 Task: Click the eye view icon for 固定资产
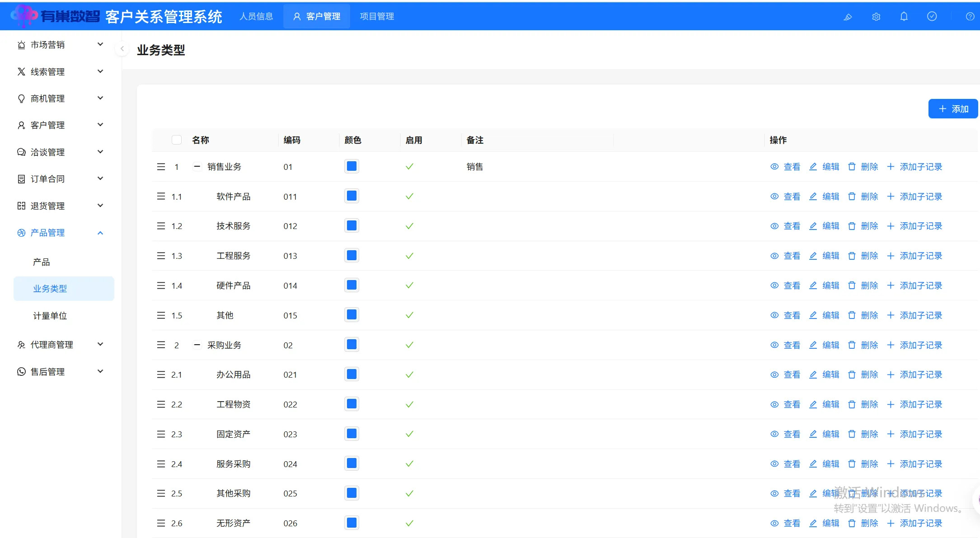click(x=774, y=434)
